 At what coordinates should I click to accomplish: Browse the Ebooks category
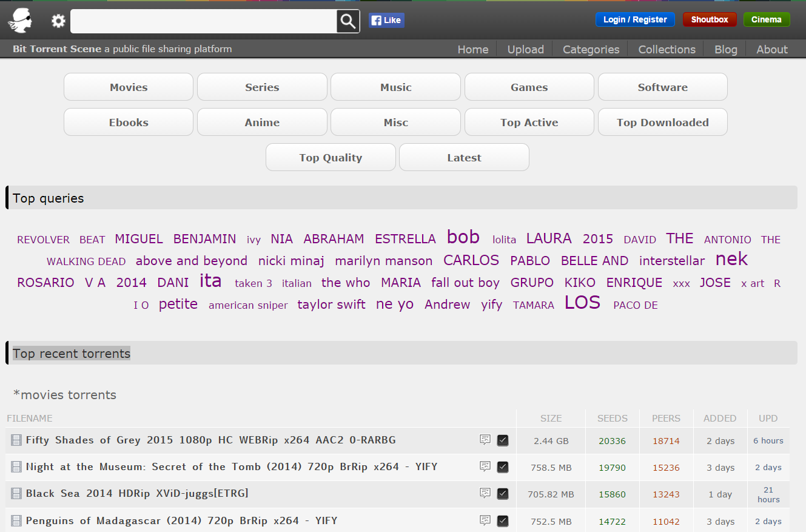coord(129,122)
